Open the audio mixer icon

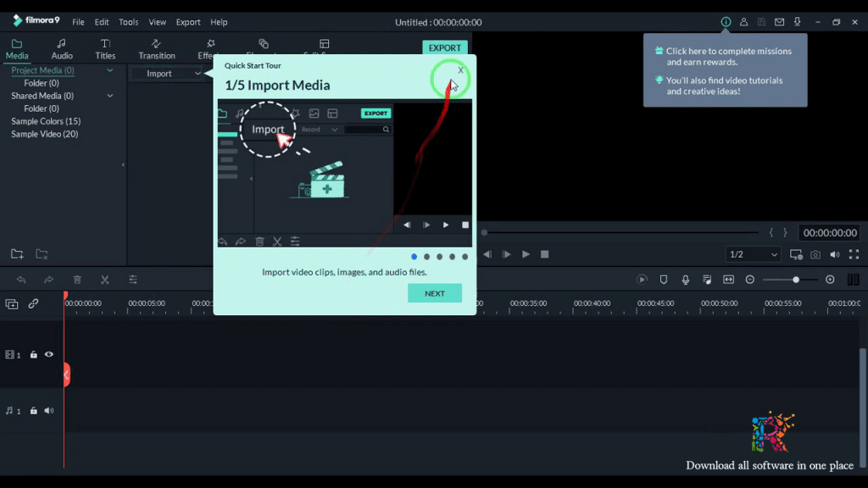[x=707, y=280]
